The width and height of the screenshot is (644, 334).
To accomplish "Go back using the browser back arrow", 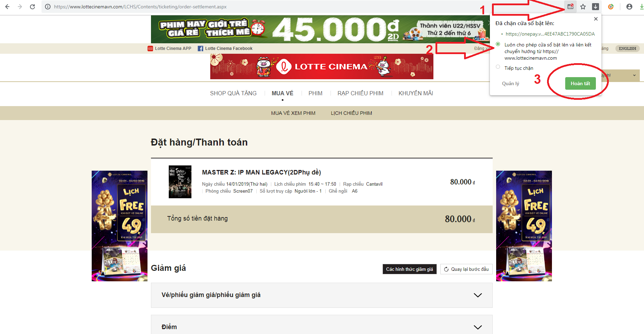I will 7,7.
